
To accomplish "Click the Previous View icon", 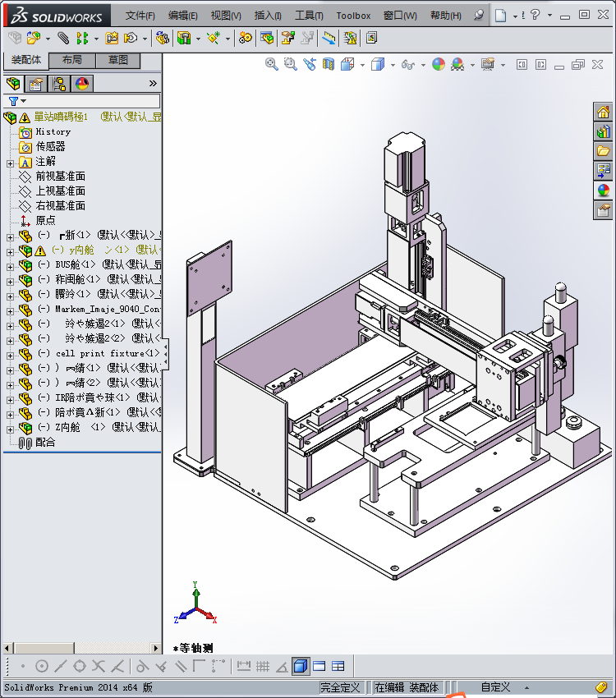I will click(310, 65).
